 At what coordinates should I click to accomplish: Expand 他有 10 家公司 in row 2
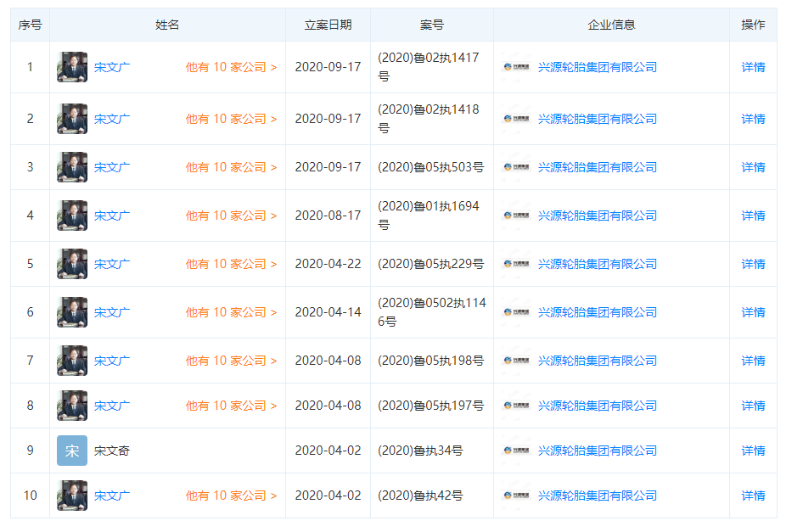pyautogui.click(x=231, y=119)
